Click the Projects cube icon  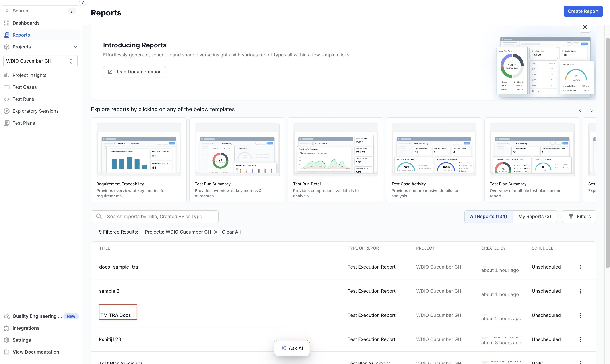(7, 47)
